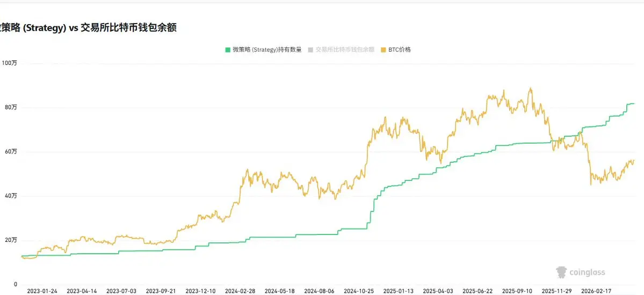The width and height of the screenshot is (644, 295).
Task: Click the 2025-09-10 date label
Action: pyautogui.click(x=517, y=291)
